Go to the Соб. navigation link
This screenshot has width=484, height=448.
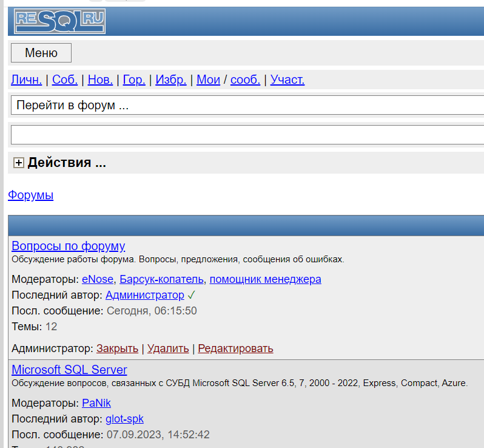[x=64, y=80]
